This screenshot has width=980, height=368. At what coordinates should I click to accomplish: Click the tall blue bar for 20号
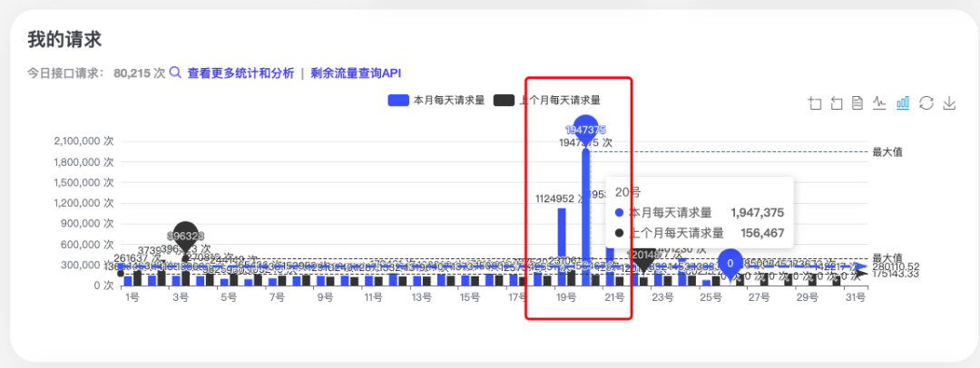(585, 218)
